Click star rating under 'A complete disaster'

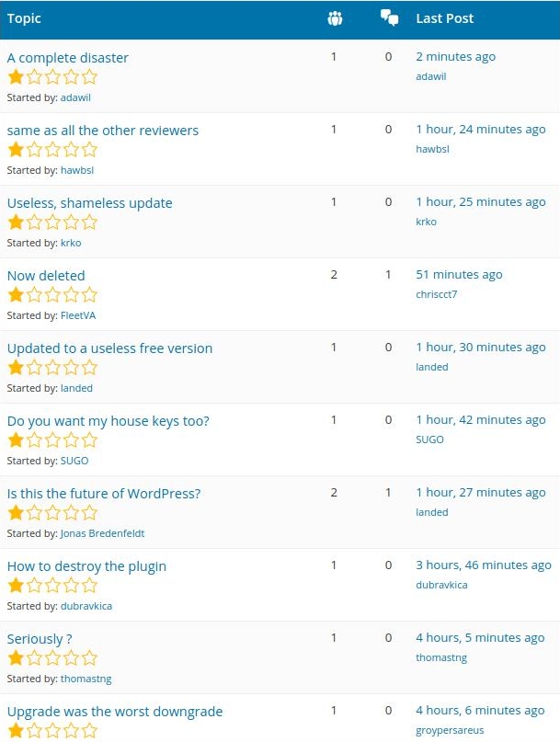click(x=51, y=77)
